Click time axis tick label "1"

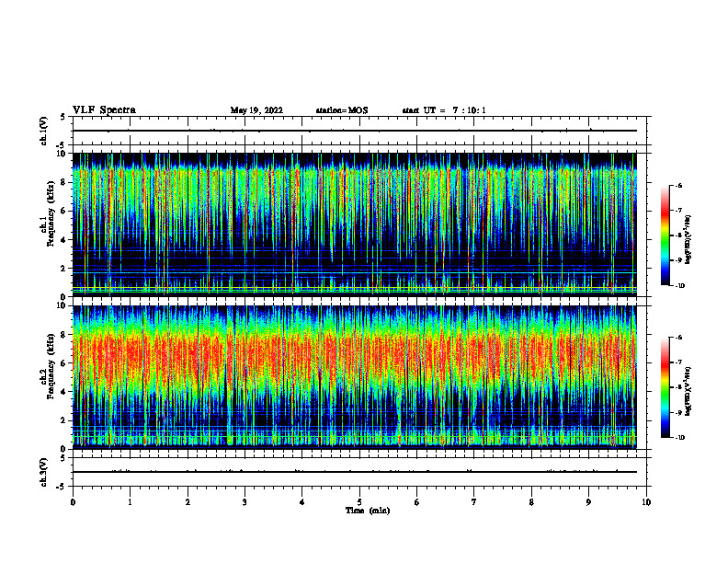pos(130,502)
